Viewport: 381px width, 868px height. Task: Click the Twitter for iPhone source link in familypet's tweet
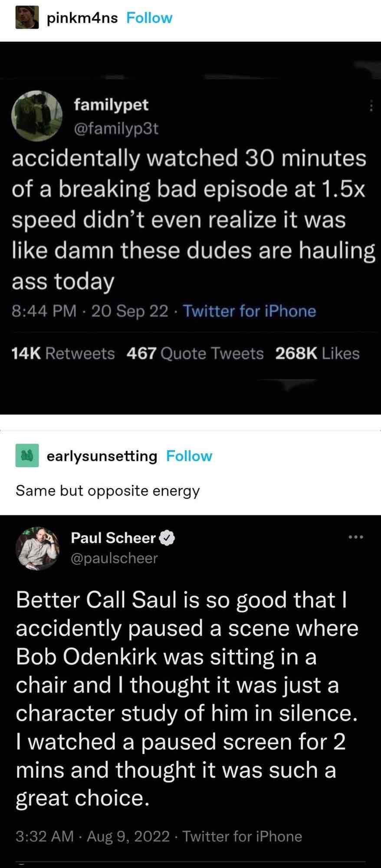pos(250,311)
